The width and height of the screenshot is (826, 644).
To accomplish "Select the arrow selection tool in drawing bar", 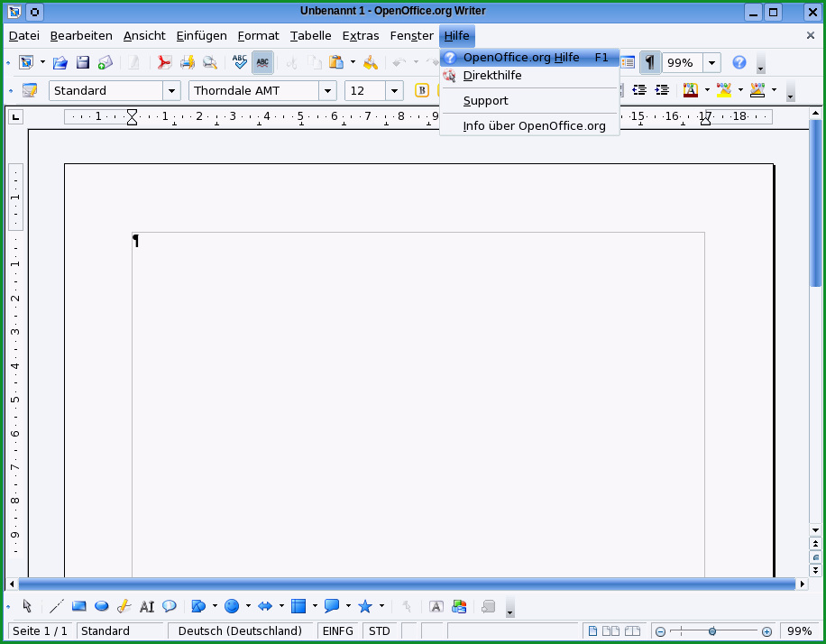I will [27, 607].
